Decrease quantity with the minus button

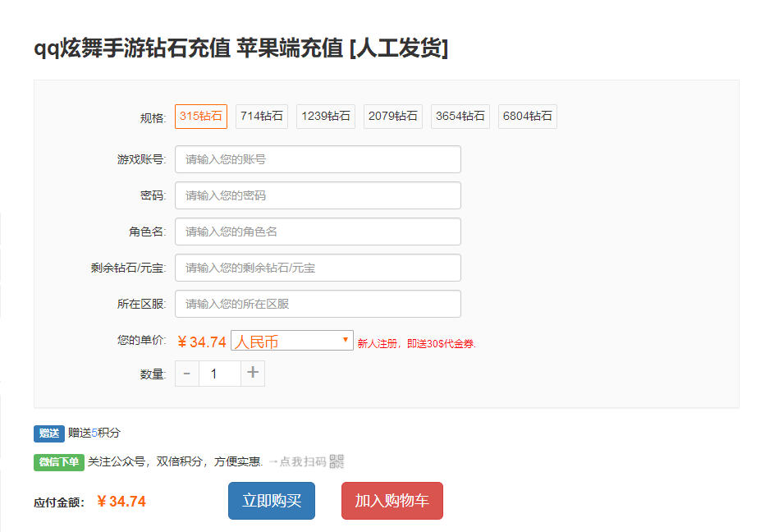tap(187, 374)
